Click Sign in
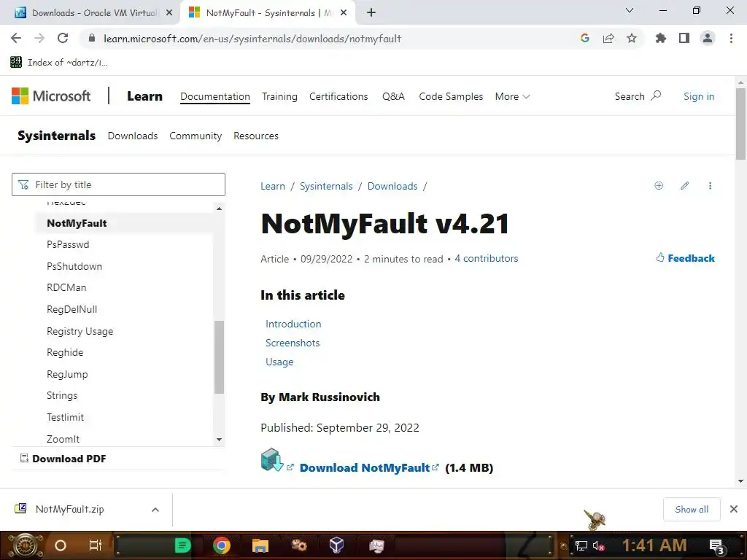This screenshot has height=560, width=747. (x=699, y=96)
